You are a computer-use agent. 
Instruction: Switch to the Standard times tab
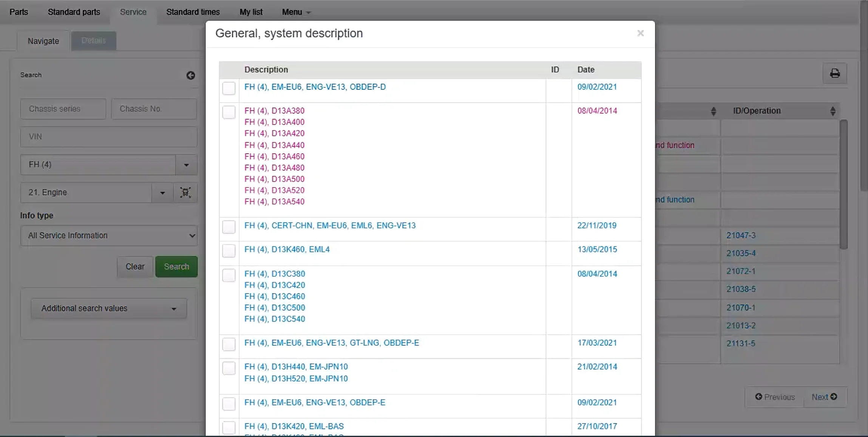193,12
